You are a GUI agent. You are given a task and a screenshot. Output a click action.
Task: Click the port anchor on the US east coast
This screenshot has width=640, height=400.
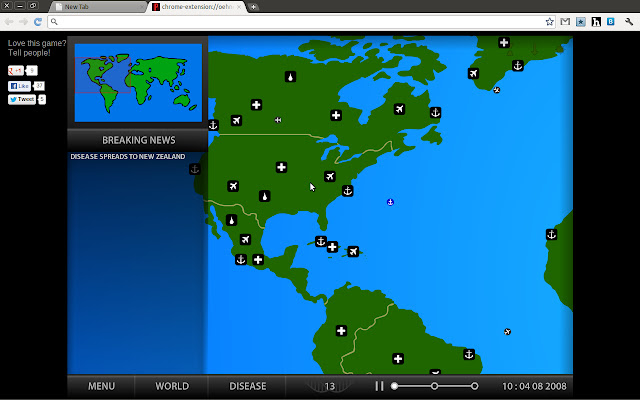[x=347, y=191]
